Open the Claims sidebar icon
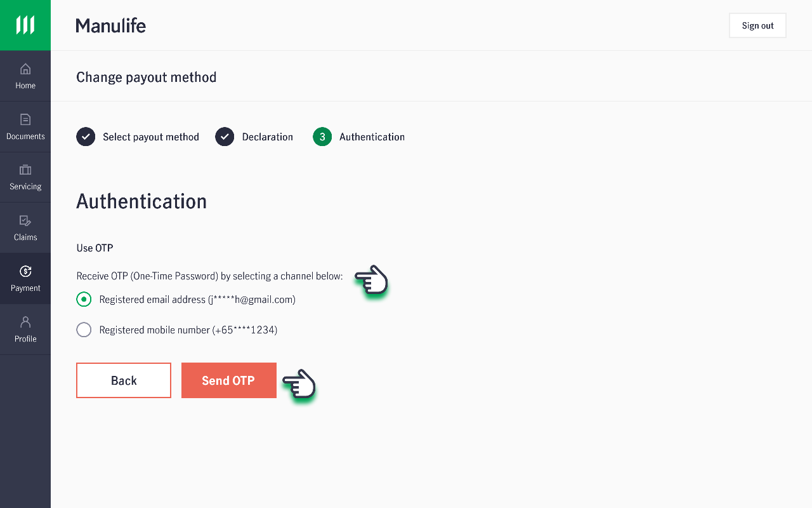812x508 pixels. [x=25, y=220]
